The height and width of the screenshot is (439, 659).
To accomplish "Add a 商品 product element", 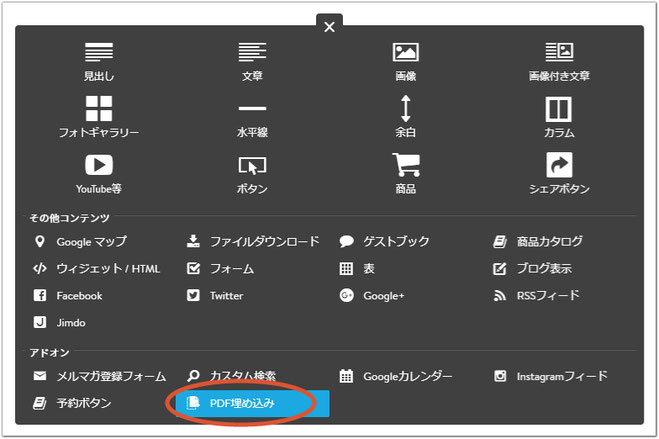I will click(406, 174).
